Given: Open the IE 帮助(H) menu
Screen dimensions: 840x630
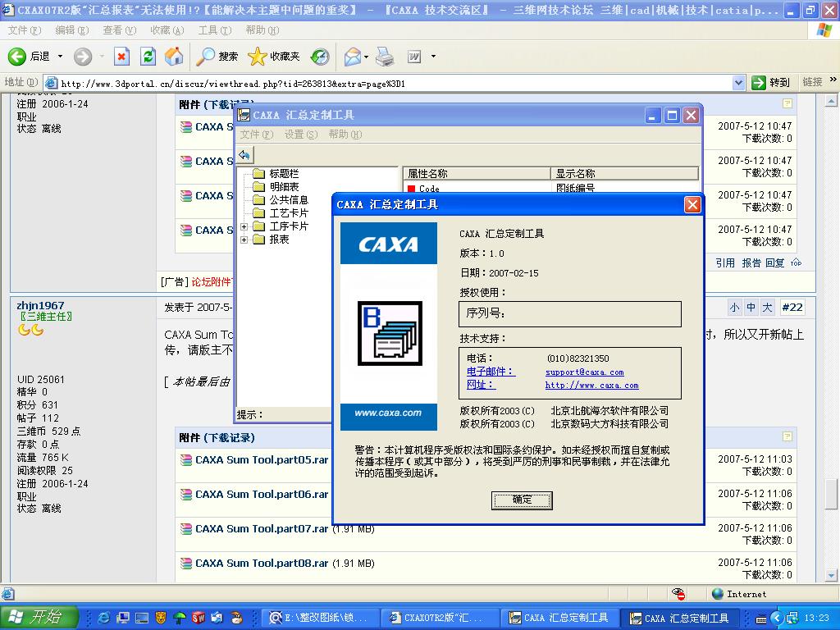Looking at the screenshot, I should tap(262, 30).
